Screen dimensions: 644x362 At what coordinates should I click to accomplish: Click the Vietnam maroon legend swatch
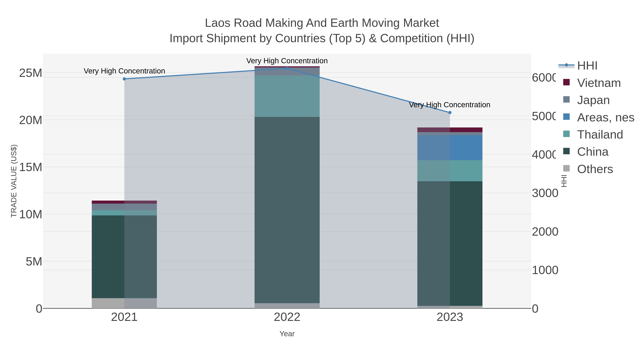pyautogui.click(x=567, y=82)
